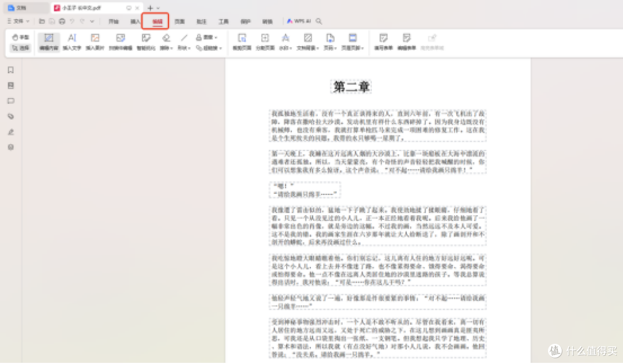Image resolution: width=623 pixels, height=364 pixels.
Task: Click the short two-line dialogue text block
Action: coord(305,190)
